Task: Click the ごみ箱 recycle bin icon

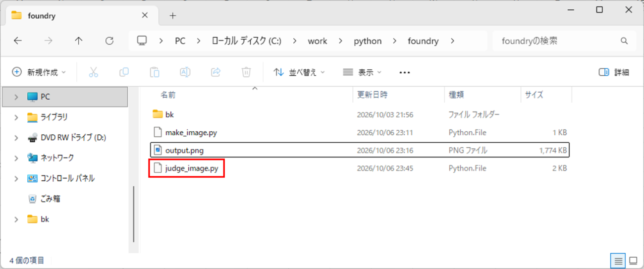Action: 33,199
